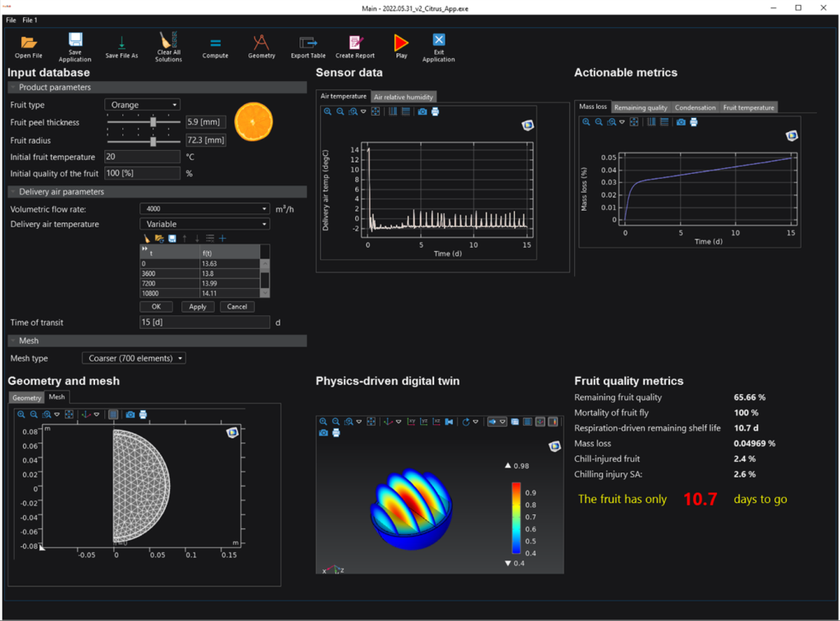Switch to Air relative humidity tab
This screenshot has height=621, width=840.
pyautogui.click(x=403, y=97)
